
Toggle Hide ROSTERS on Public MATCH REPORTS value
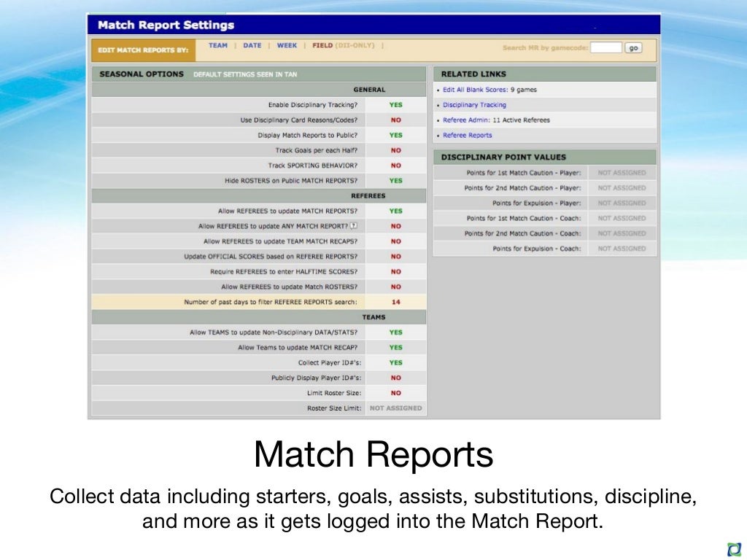(395, 181)
